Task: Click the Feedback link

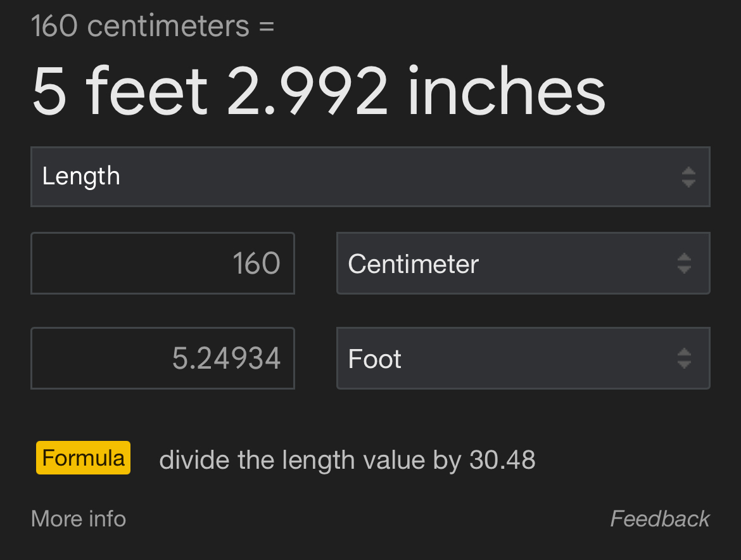Action: pos(660,518)
